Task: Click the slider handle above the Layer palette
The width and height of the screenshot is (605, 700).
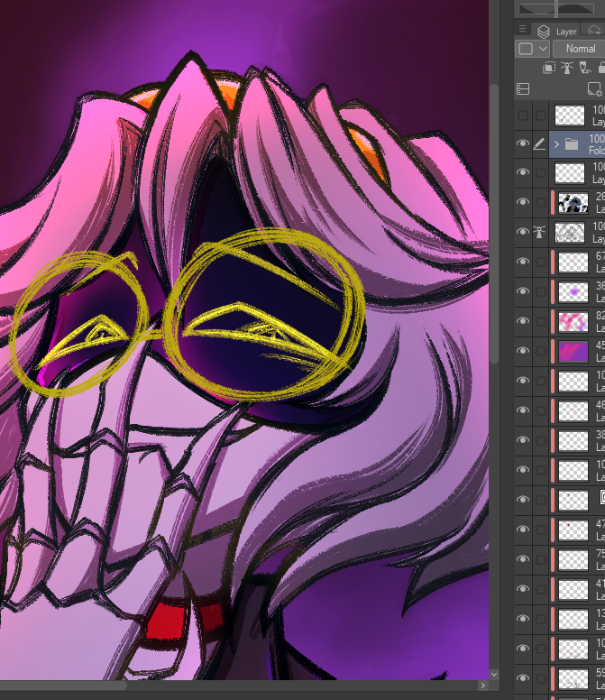Action: click(x=556, y=8)
